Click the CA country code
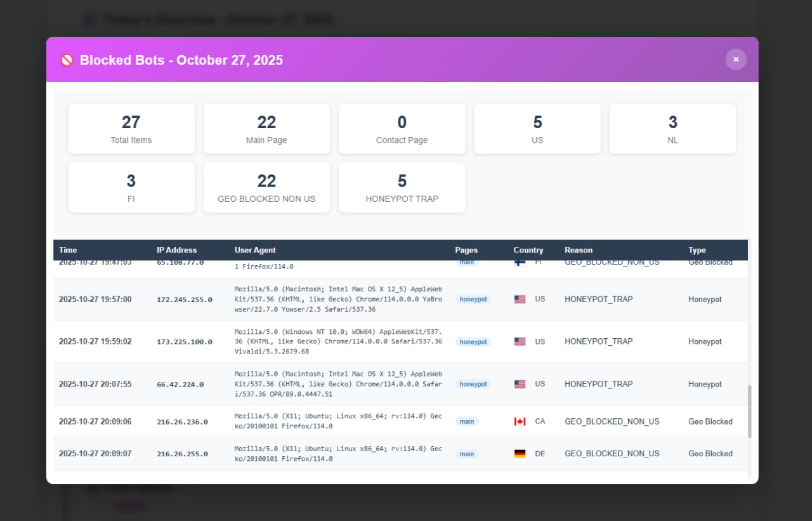This screenshot has height=521, width=812. pos(540,421)
